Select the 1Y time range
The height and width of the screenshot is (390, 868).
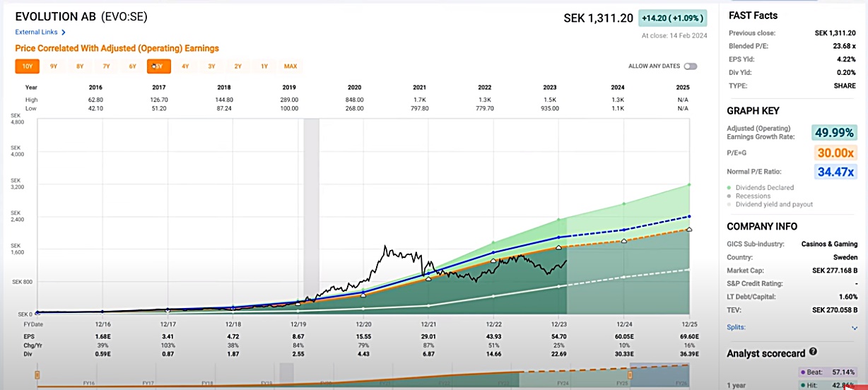click(264, 66)
